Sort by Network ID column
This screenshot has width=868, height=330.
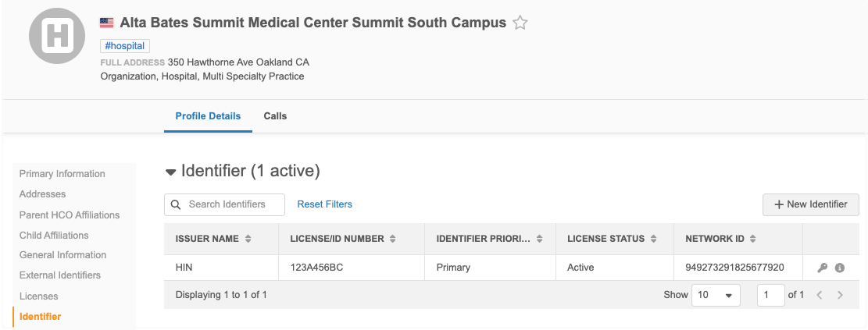click(753, 239)
